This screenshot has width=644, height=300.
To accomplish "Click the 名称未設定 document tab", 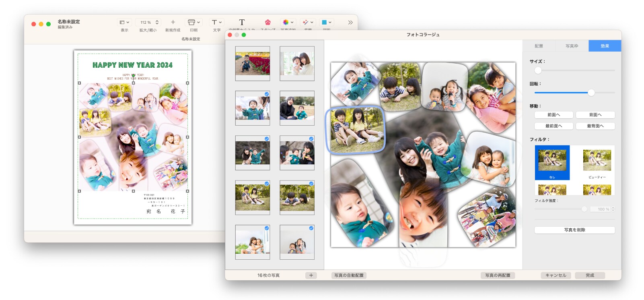I will pyautogui.click(x=191, y=39).
